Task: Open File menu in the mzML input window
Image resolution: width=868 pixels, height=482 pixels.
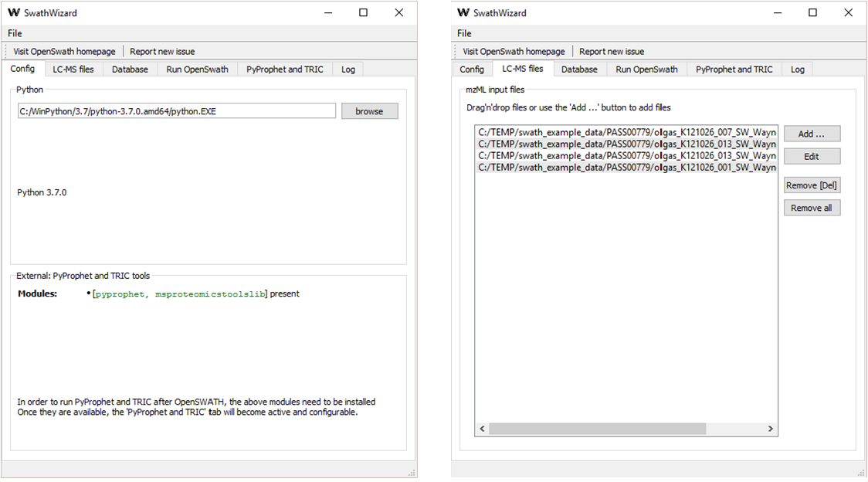Action: [x=464, y=33]
